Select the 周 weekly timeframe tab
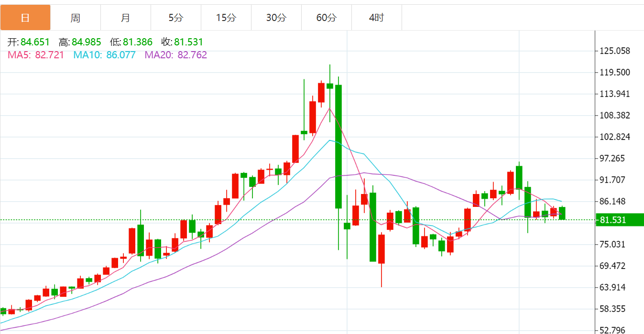This screenshot has height=334, width=644. [76, 18]
